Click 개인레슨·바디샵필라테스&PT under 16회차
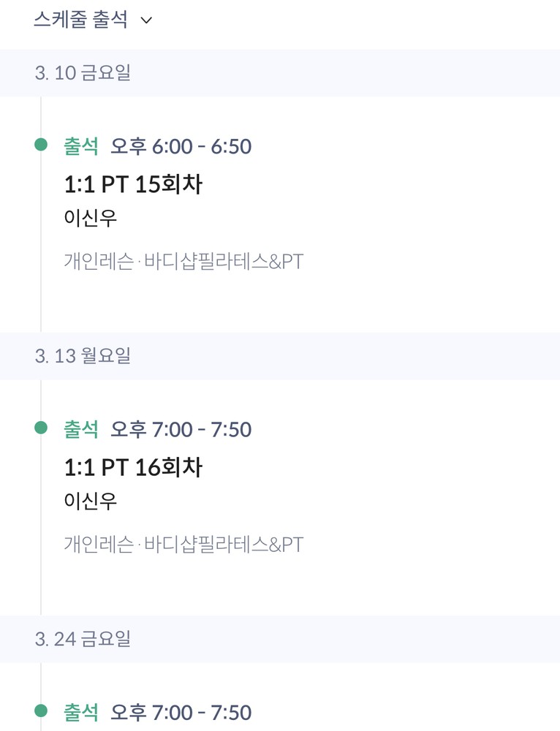Viewport: 560px width, 731px height. click(x=183, y=544)
